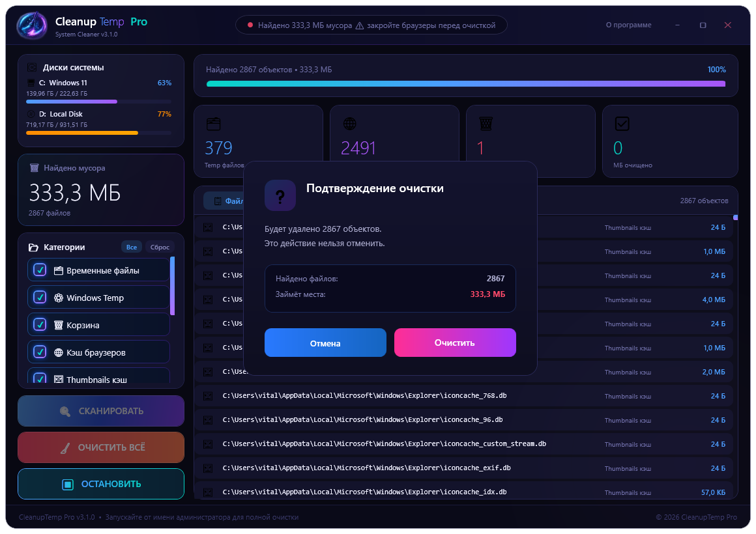Screen dimensions: 756x534
Task: Open the Файлы tab in results list
Action: [224, 201]
